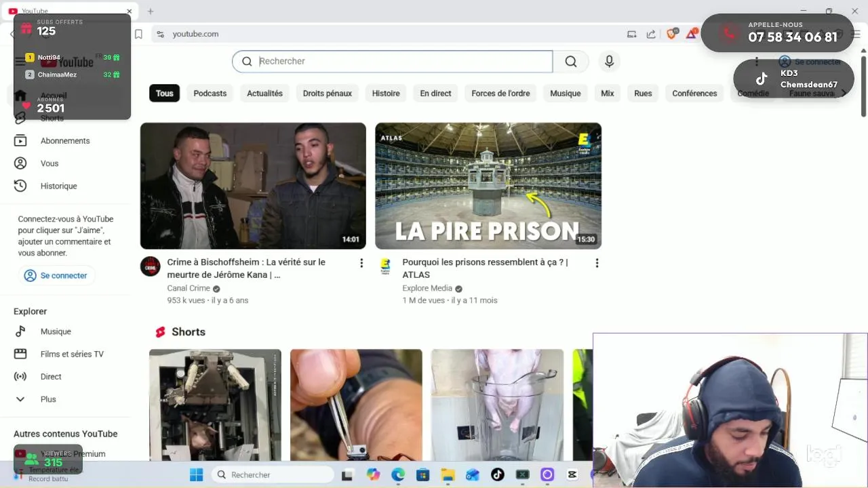The width and height of the screenshot is (868, 488).
Task: Open Short showing tweezers and fingers
Action: [356, 405]
